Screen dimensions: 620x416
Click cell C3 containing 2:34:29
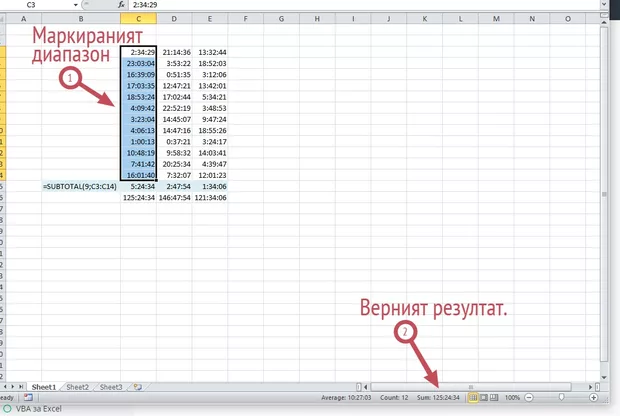pos(138,52)
